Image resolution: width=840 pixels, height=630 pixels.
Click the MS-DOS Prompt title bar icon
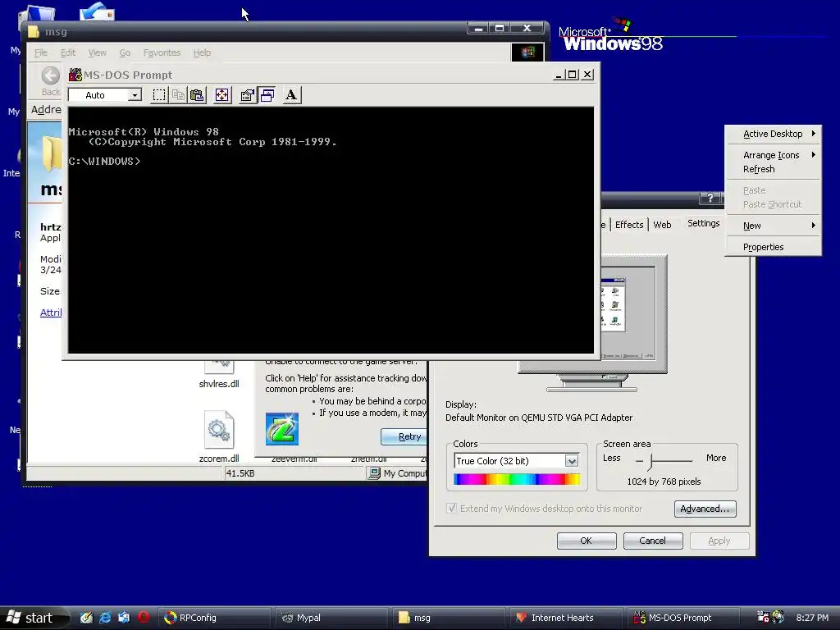pyautogui.click(x=75, y=75)
